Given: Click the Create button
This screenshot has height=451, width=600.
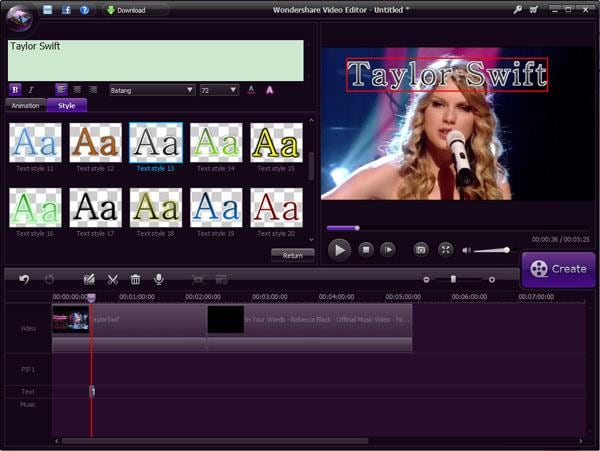Looking at the screenshot, I should [x=559, y=269].
